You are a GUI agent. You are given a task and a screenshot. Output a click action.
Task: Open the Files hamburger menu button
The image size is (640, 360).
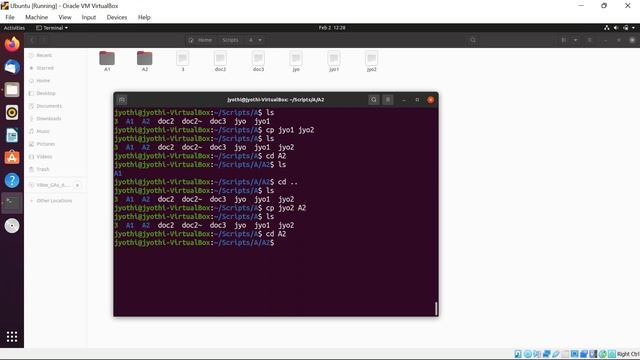[x=589, y=40]
